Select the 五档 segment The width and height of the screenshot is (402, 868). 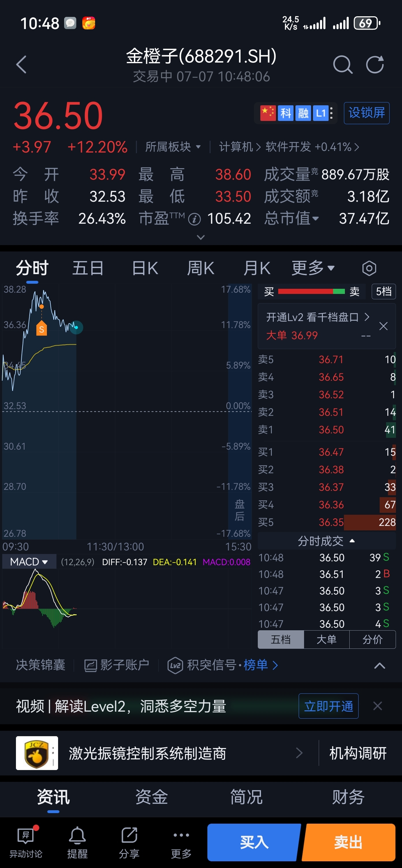[x=281, y=639]
